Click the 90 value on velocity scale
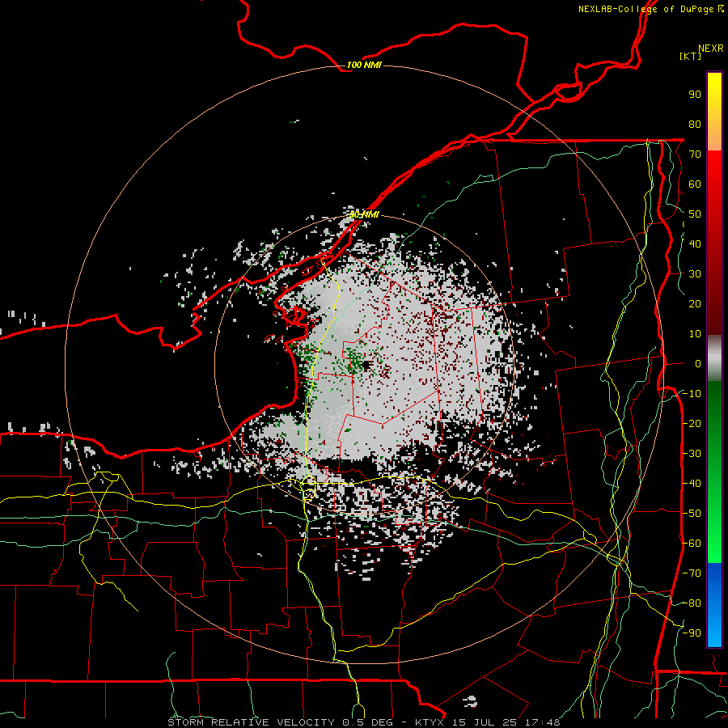Screen dimensions: 728x728 (695, 95)
